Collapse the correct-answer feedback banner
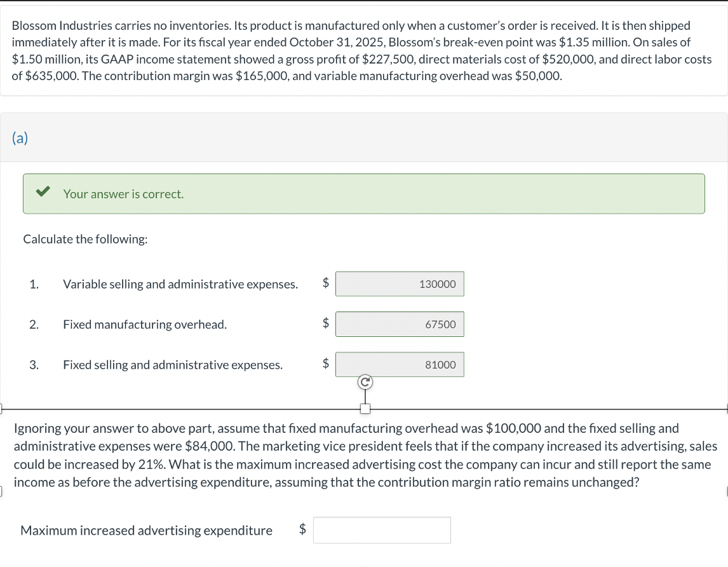Image resolution: width=728 pixels, height=567 pixels. [364, 193]
